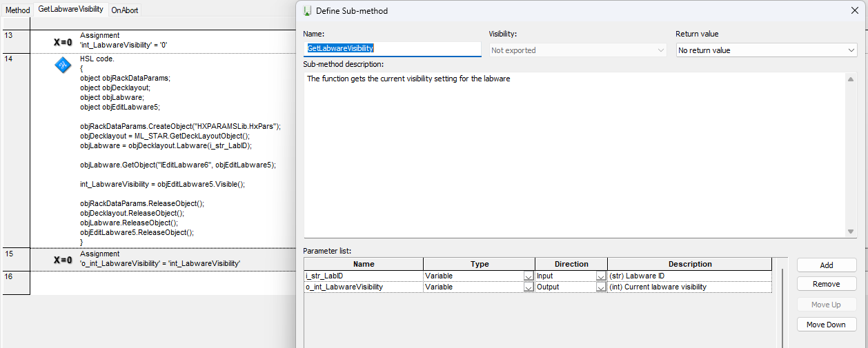Screen dimensions: 868x348
Task: Expand Direction dropdown for o_int_LabwareVisibility
Action: click(x=601, y=287)
